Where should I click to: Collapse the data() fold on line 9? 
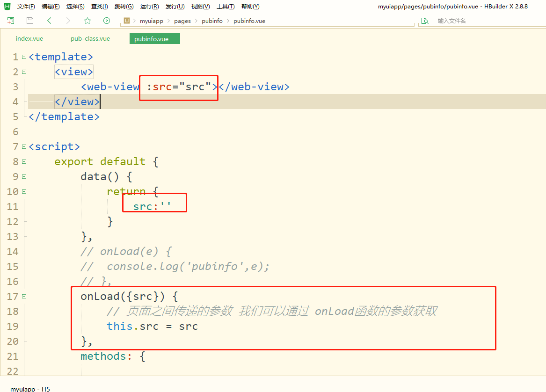pos(24,176)
